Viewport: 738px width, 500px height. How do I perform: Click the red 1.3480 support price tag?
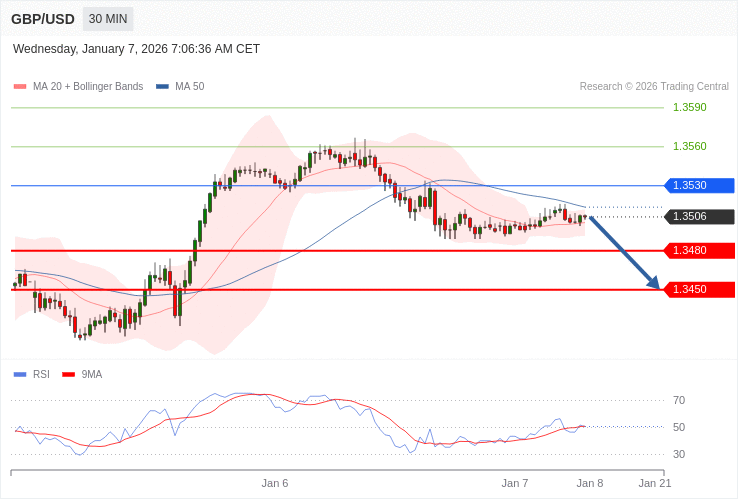point(699,250)
